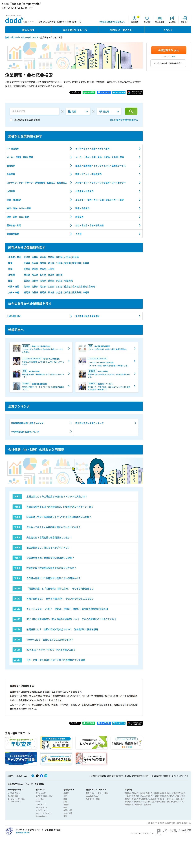
Task: Share via top LINEで送る button
Action: pyautogui.click(x=89, y=92)
